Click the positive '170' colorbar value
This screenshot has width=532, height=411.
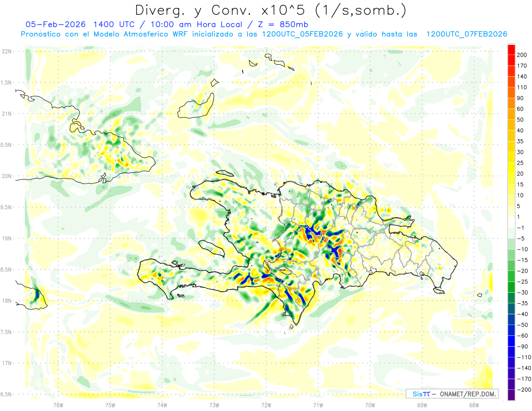[522, 66]
